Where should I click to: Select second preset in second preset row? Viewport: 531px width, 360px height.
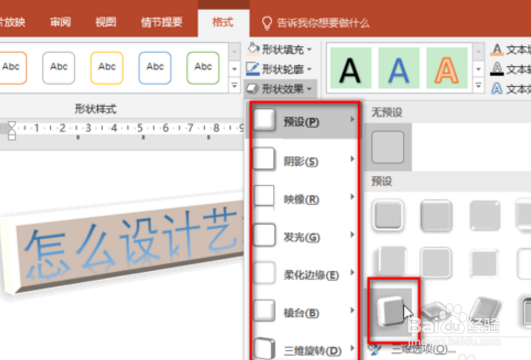(436, 262)
